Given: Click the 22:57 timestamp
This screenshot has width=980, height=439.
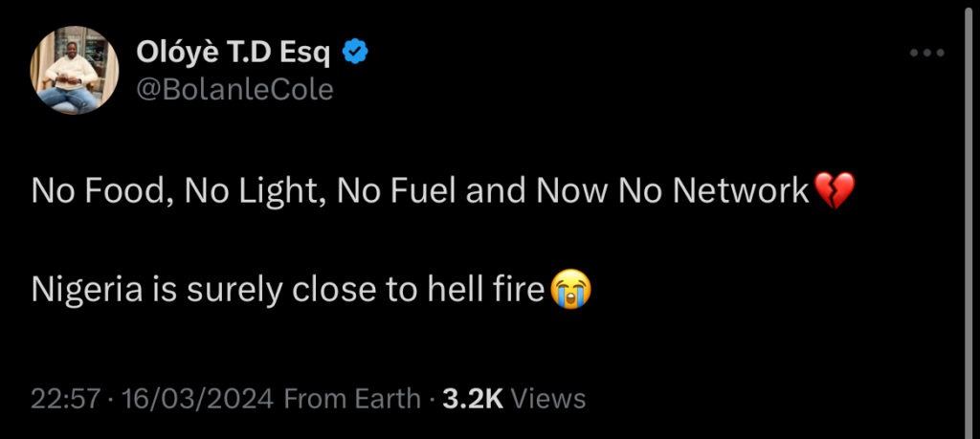Looking at the screenshot, I should pos(65,398).
